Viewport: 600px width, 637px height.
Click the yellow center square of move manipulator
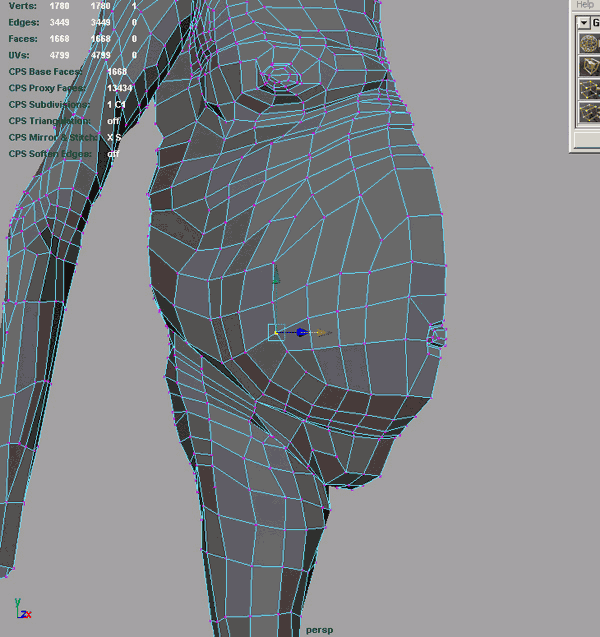[275, 333]
